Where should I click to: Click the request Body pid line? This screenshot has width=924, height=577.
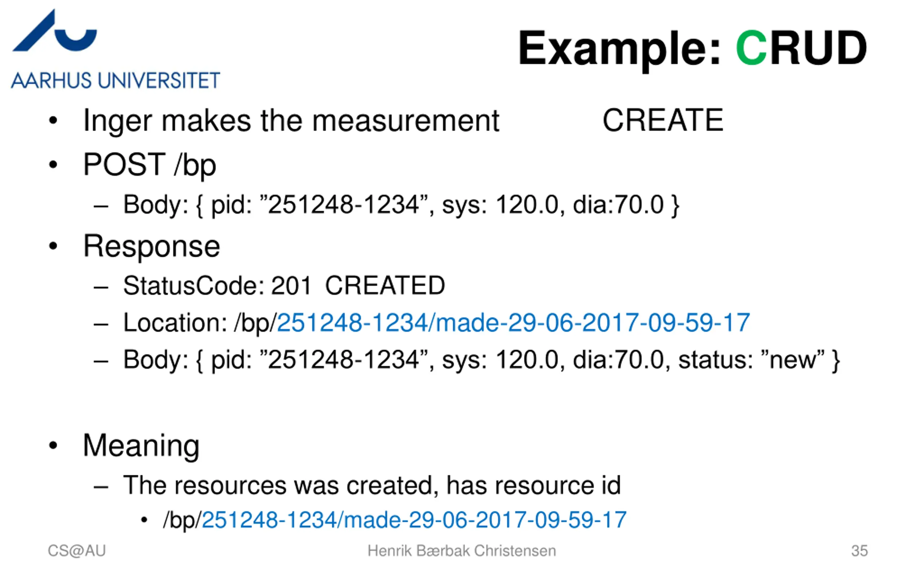[x=401, y=205]
